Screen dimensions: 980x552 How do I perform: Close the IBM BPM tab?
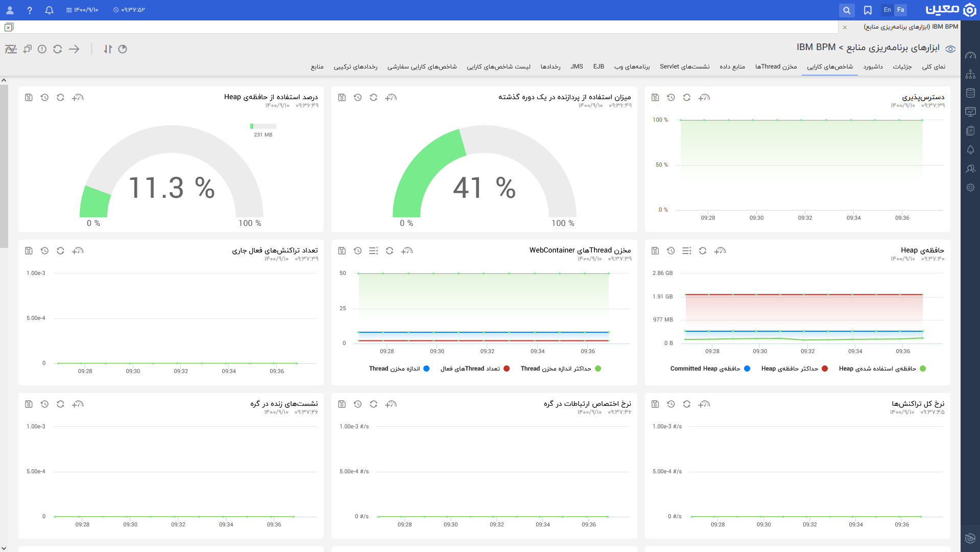coord(845,27)
